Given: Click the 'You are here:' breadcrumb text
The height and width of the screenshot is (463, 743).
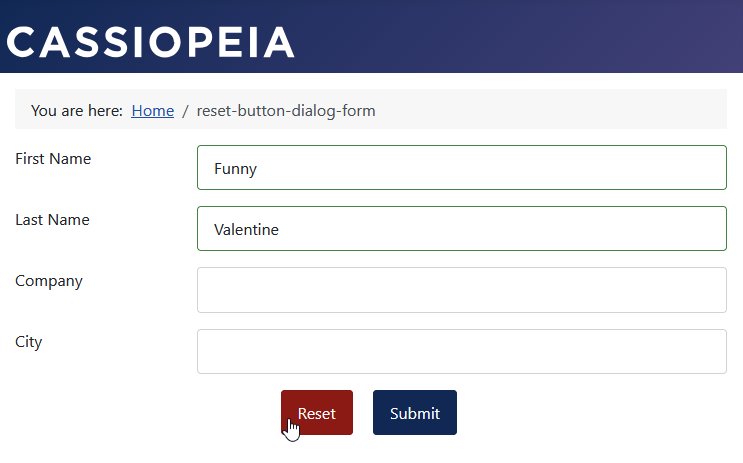Looking at the screenshot, I should (x=77, y=110).
